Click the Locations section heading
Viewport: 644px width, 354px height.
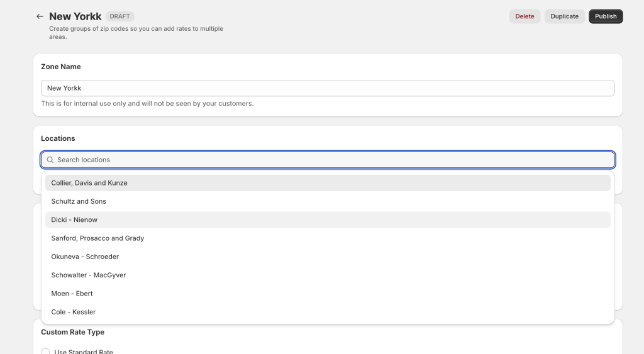pos(58,138)
